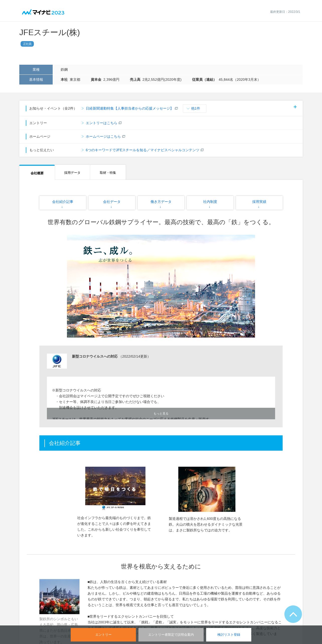
Task: Jump to 社内制度 section button
Action: click(x=210, y=203)
